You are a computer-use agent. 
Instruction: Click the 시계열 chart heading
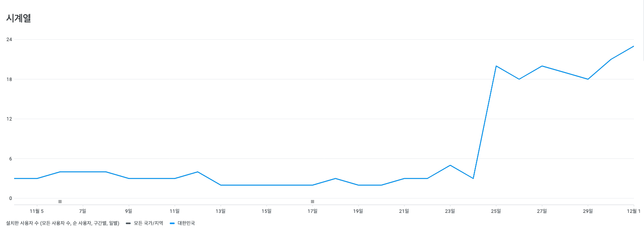pyautogui.click(x=19, y=18)
